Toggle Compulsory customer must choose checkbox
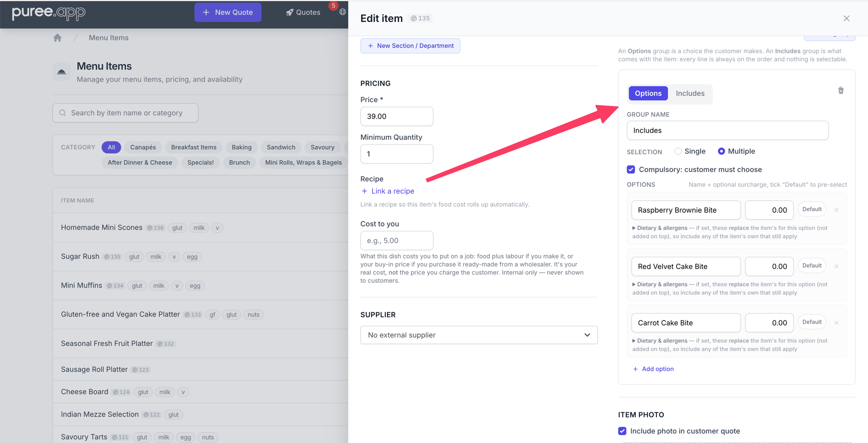 point(631,169)
